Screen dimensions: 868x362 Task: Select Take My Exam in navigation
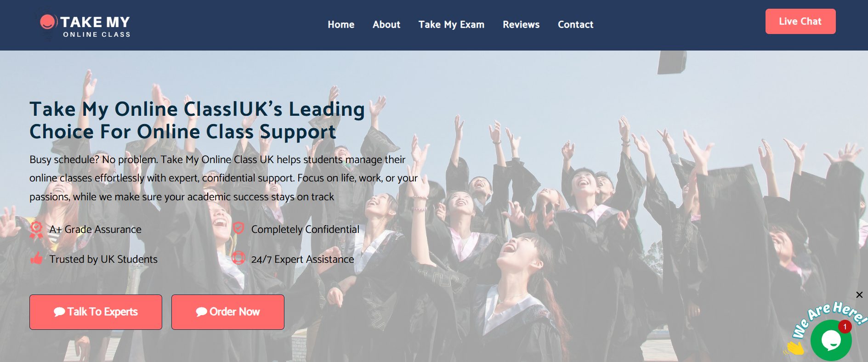(x=451, y=25)
